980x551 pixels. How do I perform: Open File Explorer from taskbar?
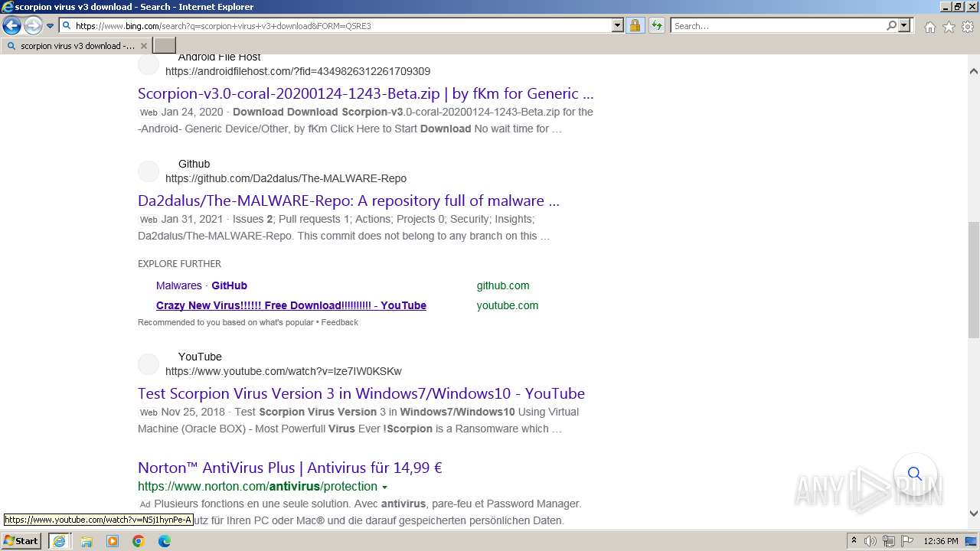tap(87, 541)
